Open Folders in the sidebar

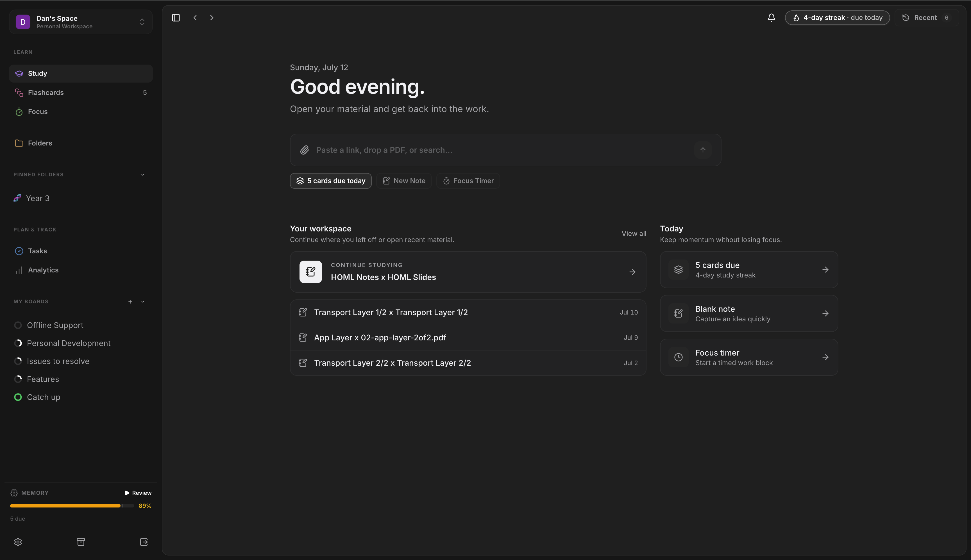point(81,143)
